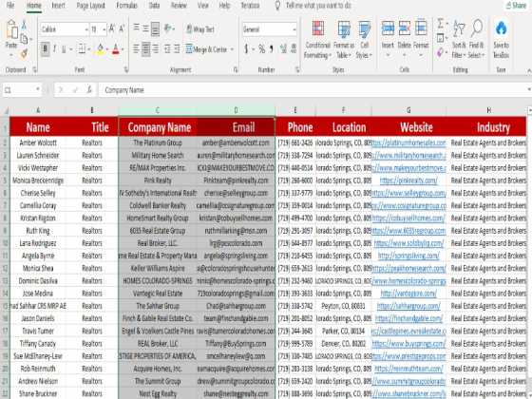
Task: Top align cell contents
Action: [x=136, y=28]
